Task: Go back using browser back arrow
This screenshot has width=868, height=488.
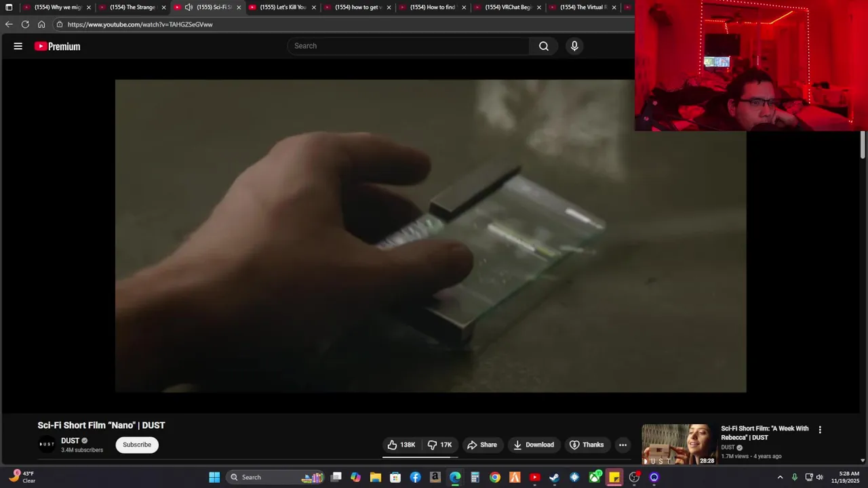Action: pos(9,24)
